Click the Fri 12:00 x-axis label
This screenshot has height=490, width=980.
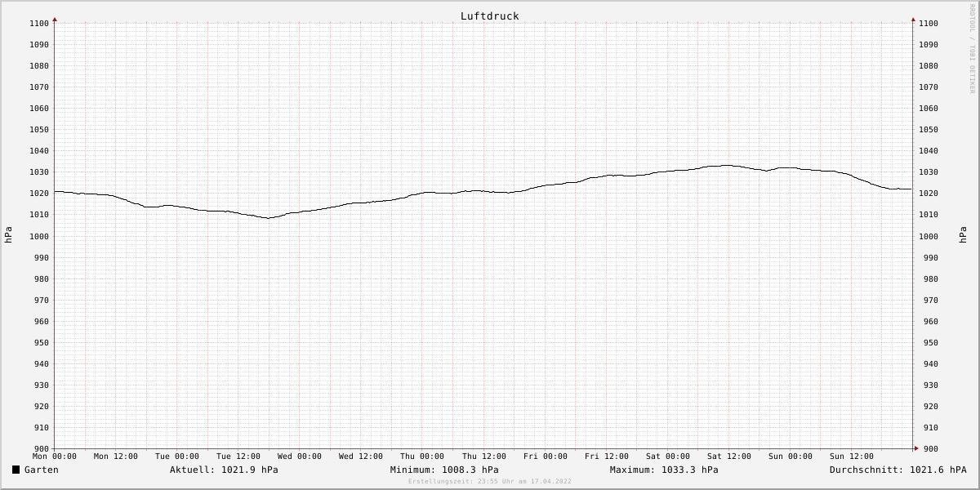click(x=607, y=457)
